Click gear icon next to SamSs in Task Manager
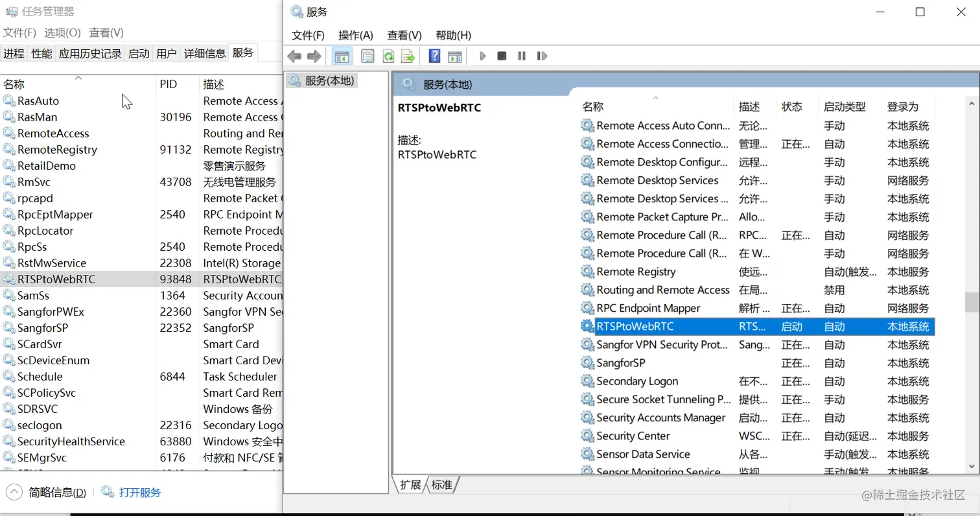This screenshot has height=516, width=980. pyautogui.click(x=8, y=296)
